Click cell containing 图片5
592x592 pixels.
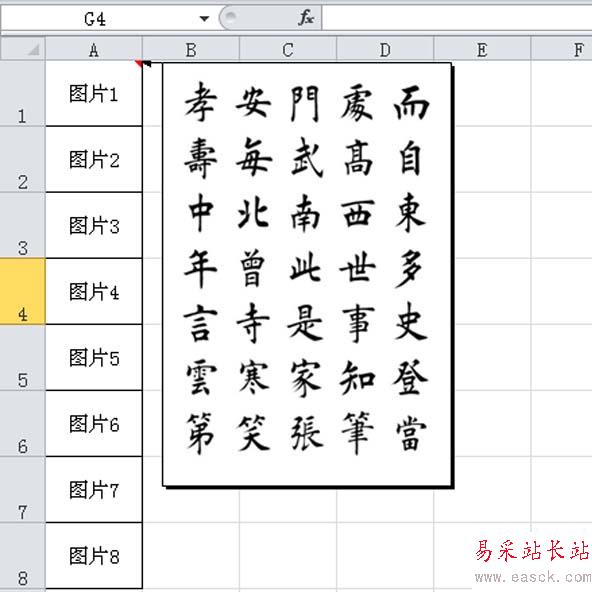[x=94, y=358]
